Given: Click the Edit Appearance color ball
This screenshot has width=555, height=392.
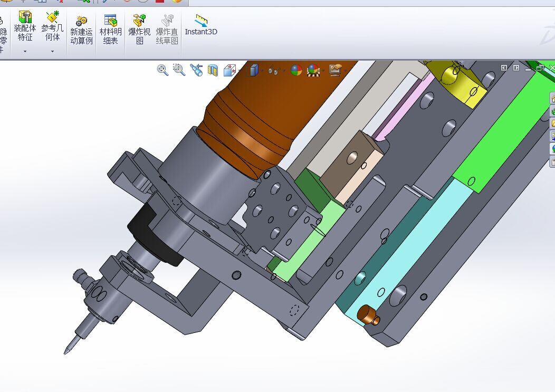Looking at the screenshot, I should click(296, 70).
